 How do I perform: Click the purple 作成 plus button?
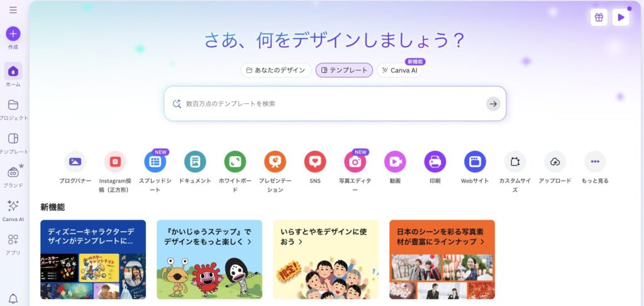tap(13, 34)
